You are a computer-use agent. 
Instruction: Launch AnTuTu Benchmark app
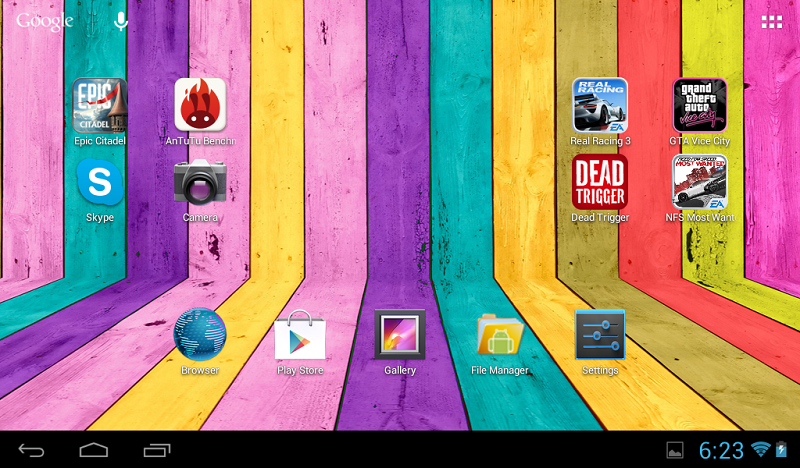coord(200,105)
